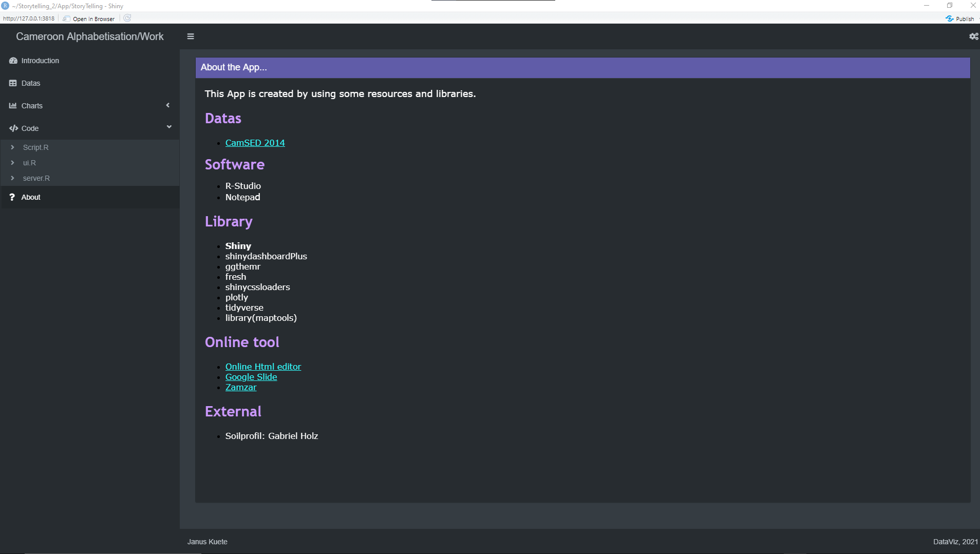Expand the server.R entry
Viewport: 980px width, 554px height.
click(x=12, y=178)
